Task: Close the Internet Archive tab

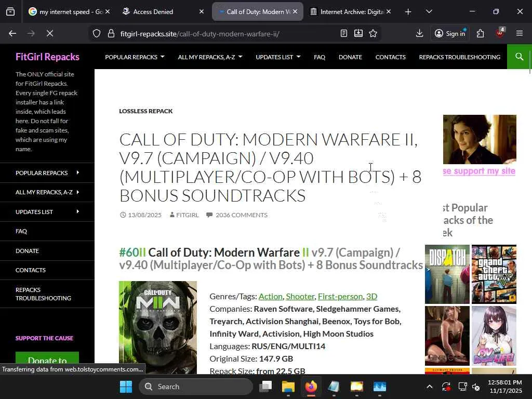Action: (389, 11)
